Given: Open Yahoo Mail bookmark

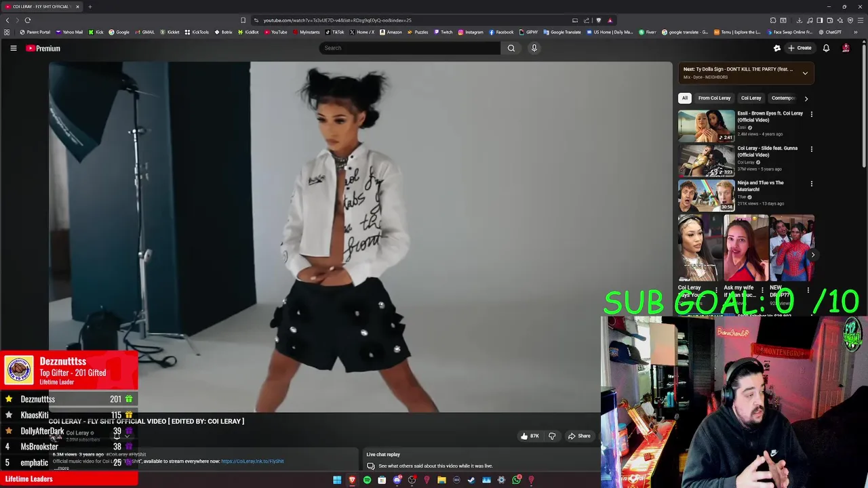Looking at the screenshot, I should (69, 32).
